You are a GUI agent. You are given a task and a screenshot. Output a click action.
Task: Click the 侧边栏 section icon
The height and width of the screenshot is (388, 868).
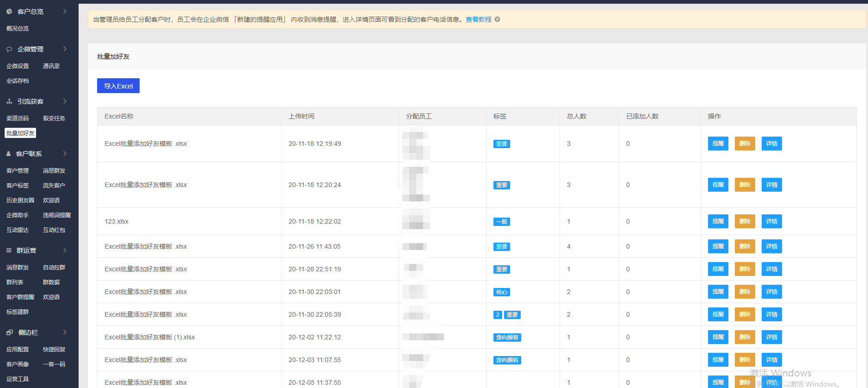pyautogui.click(x=10, y=332)
